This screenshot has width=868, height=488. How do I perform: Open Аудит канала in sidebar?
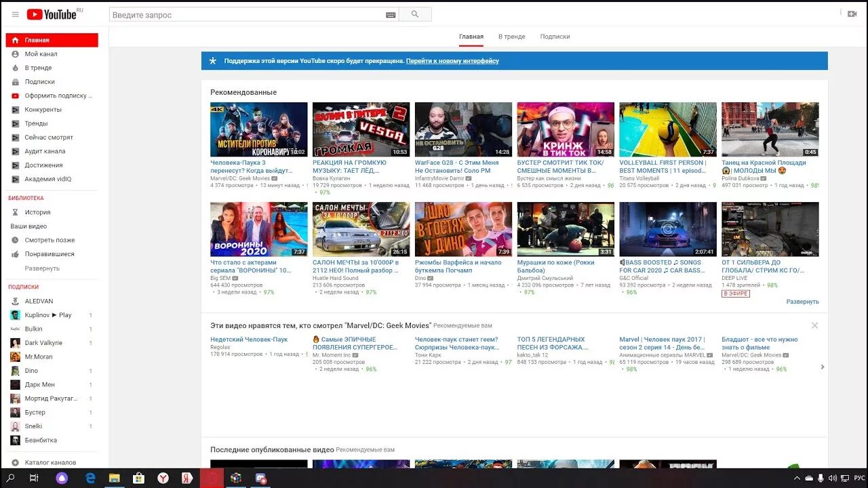(x=52, y=151)
